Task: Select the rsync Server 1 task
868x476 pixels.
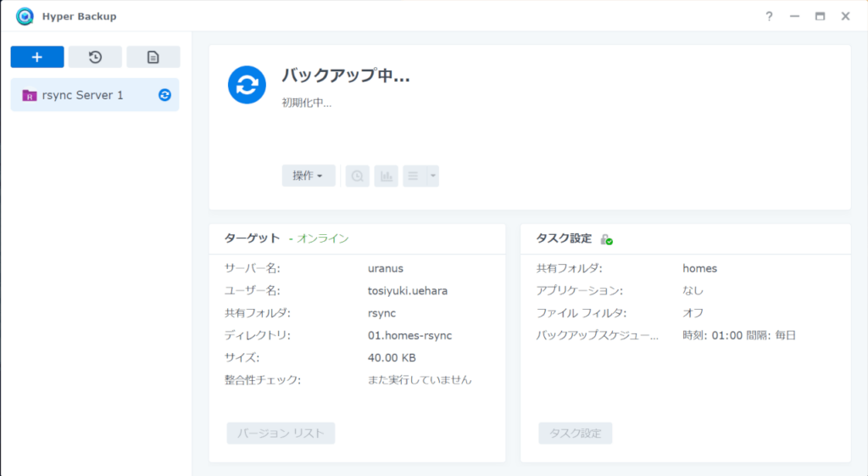Action: (x=95, y=95)
